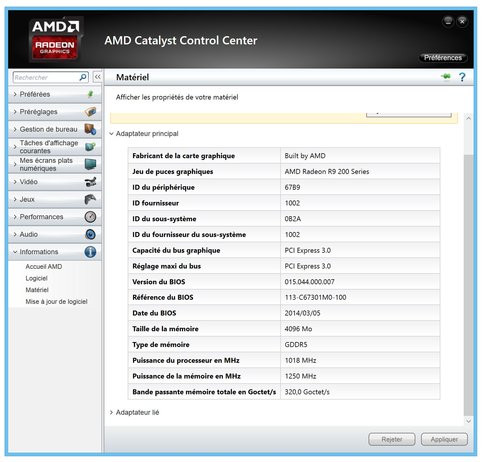
Task: Click in the Rechercher search field
Action: pyautogui.click(x=46, y=77)
